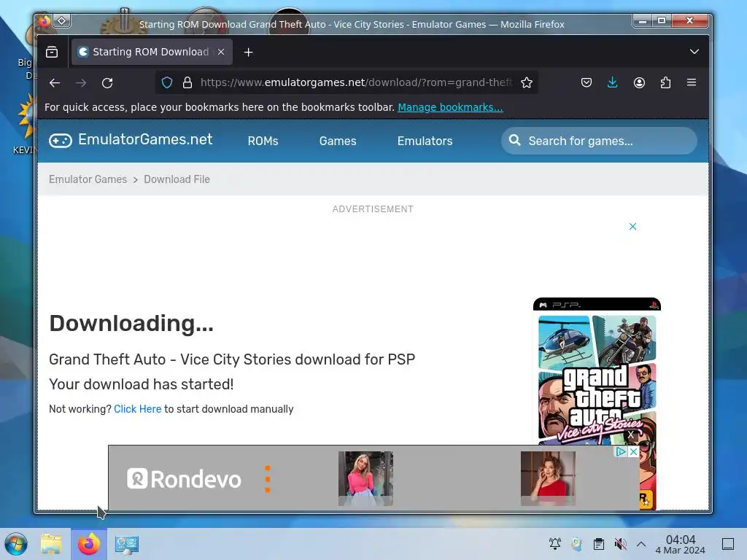Click the EmulatorGames.net logo
747x560 pixels.
coord(131,139)
